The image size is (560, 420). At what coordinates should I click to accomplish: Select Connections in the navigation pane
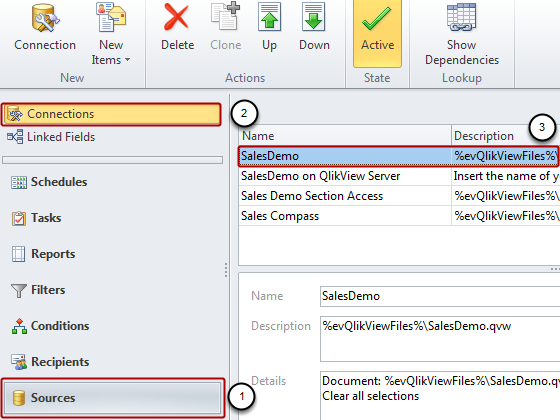click(x=111, y=114)
